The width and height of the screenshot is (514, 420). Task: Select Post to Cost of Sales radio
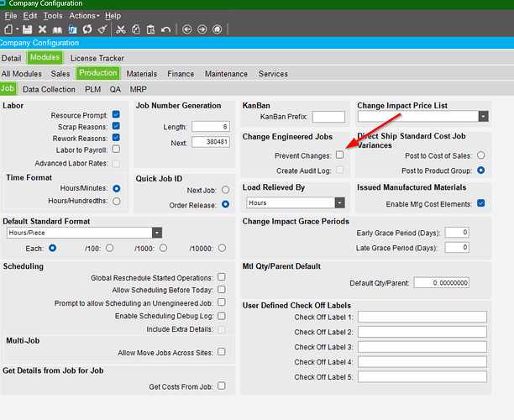pos(481,155)
